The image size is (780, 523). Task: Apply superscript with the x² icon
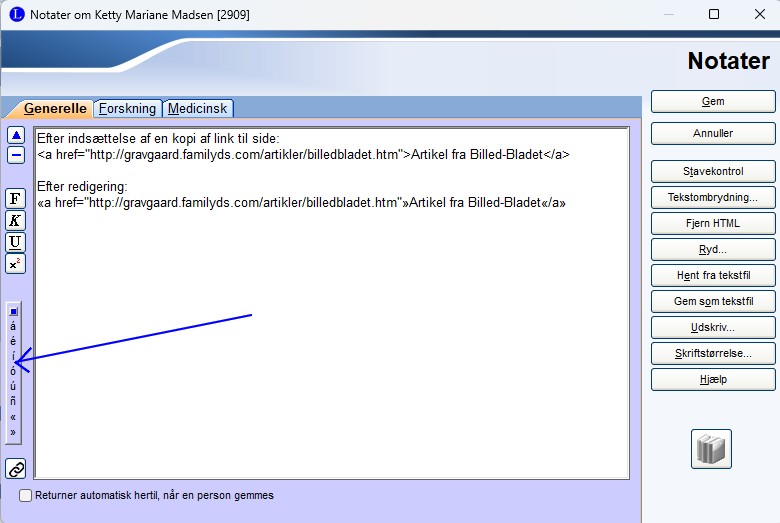(15, 264)
